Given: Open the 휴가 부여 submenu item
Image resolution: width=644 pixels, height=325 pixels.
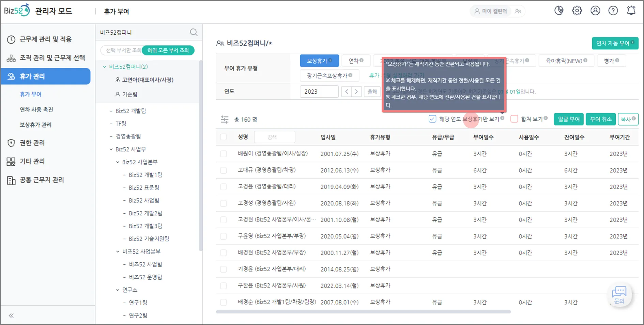Looking at the screenshot, I should coord(31,94).
